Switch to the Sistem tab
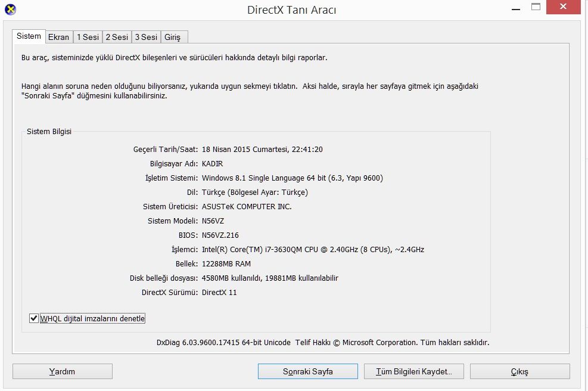588x391 pixels. click(29, 36)
